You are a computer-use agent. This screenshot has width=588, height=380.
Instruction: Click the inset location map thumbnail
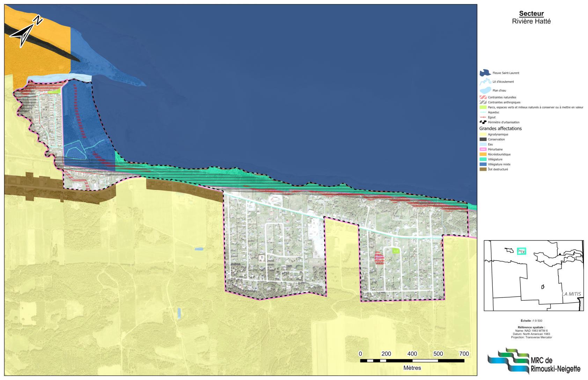tap(534, 276)
